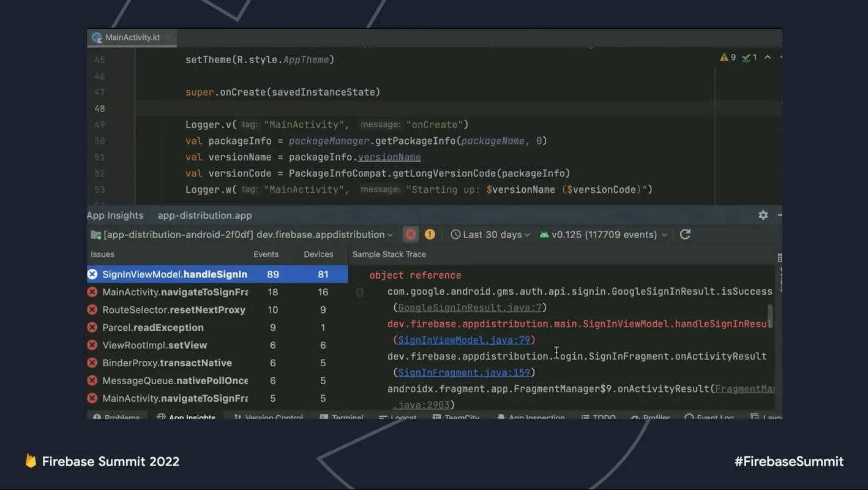
Task: Click the error icon beside RouteSelector.resetNextProxy
Action: (x=92, y=310)
